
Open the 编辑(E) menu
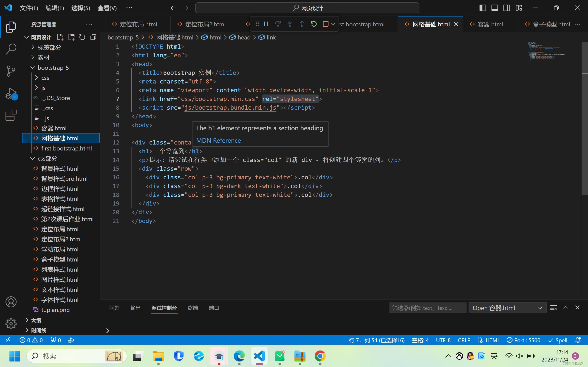click(x=55, y=8)
